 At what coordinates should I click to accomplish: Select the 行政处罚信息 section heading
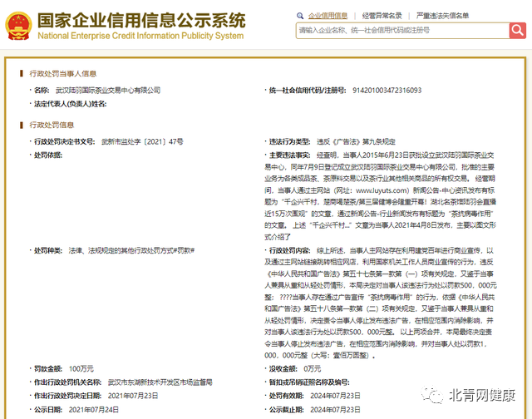pyautogui.click(x=52, y=125)
